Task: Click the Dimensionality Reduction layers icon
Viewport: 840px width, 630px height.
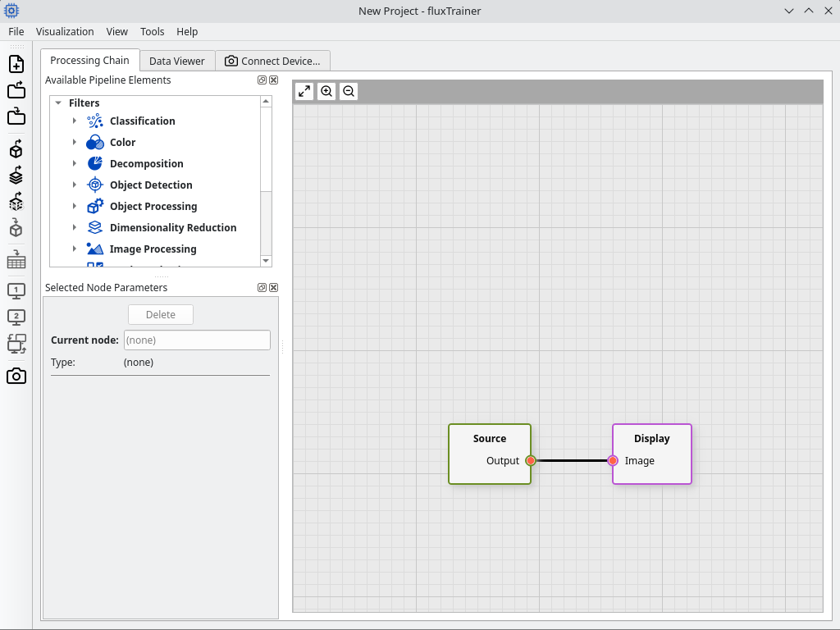Action: (95, 228)
